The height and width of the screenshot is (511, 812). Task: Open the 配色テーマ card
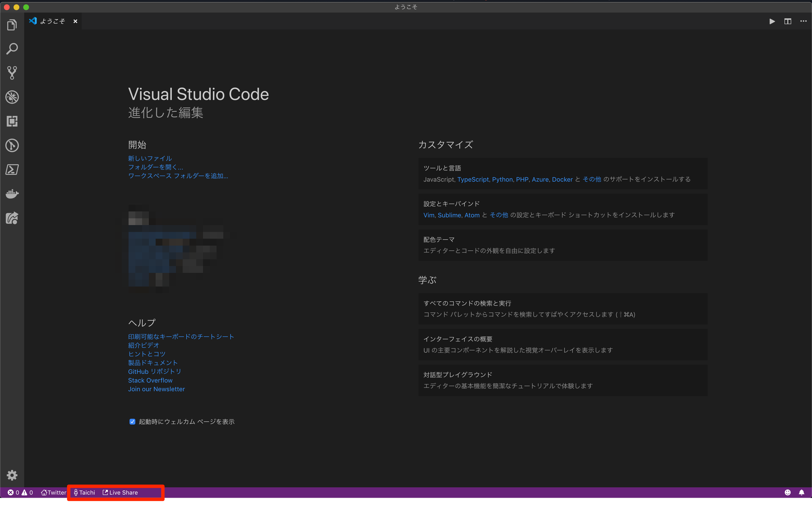point(563,245)
